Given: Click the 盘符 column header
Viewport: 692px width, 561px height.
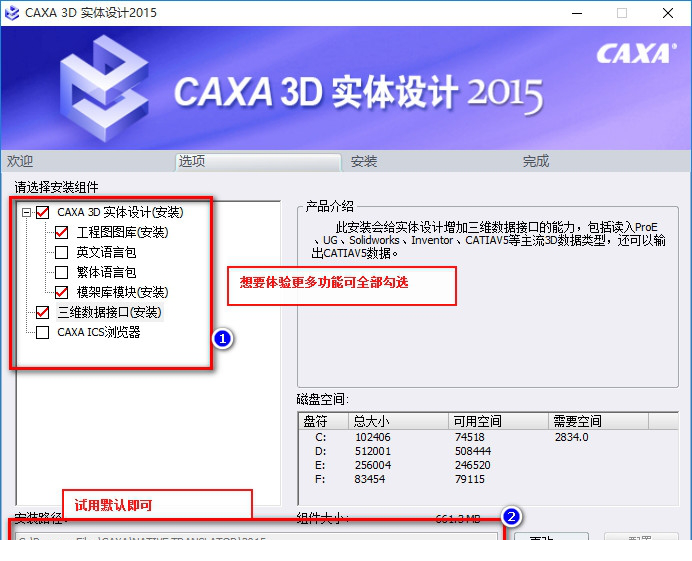Looking at the screenshot, I should point(323,422).
